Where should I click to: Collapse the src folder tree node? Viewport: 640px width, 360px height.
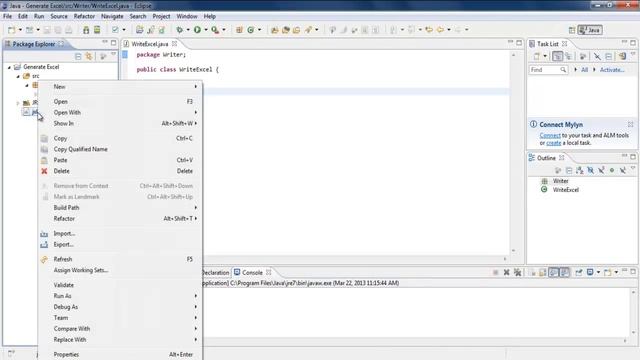click(x=18, y=76)
